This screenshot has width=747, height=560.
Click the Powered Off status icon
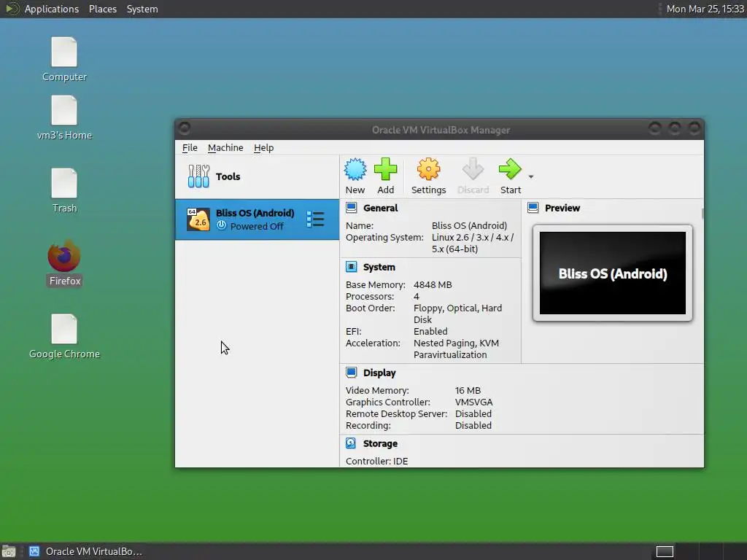point(221,226)
